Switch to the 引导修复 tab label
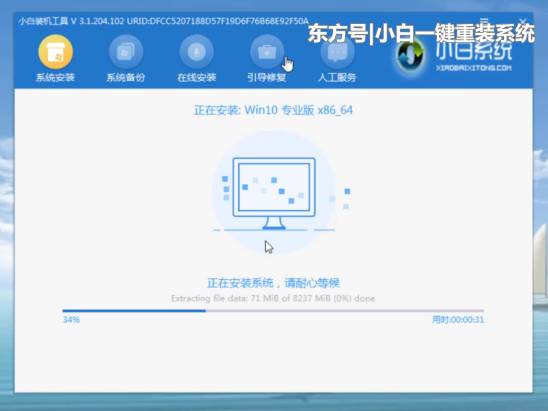Viewport: 548px width, 411px height. click(x=267, y=77)
